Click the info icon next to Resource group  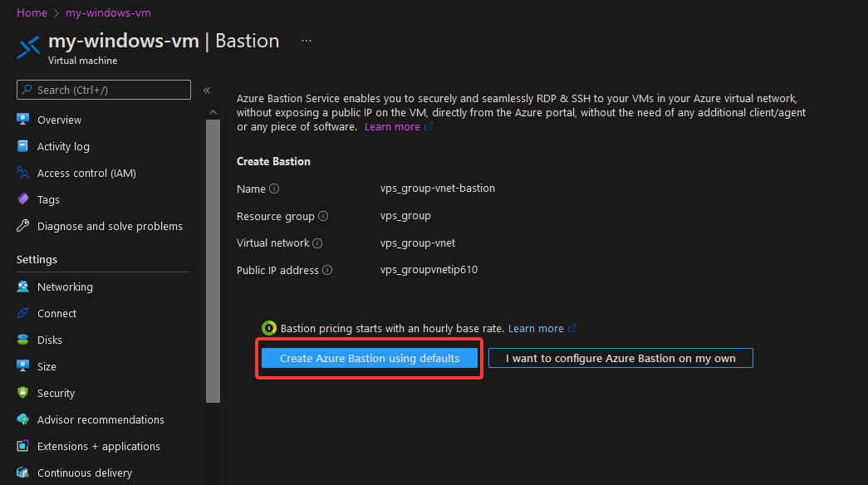pos(323,216)
